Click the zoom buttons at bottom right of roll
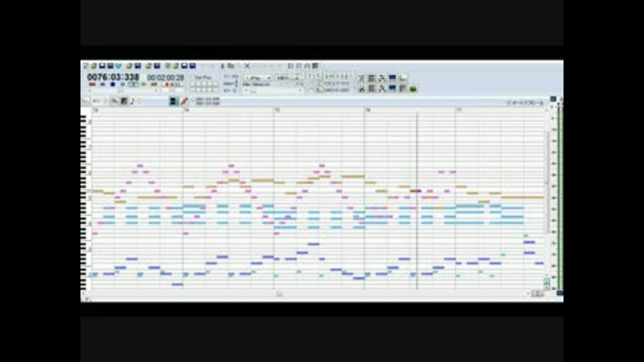The height and width of the screenshot is (362, 644). tap(537, 294)
